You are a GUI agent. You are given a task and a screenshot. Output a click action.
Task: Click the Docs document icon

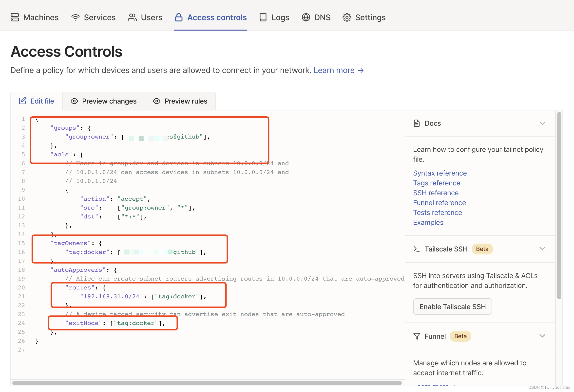[417, 123]
